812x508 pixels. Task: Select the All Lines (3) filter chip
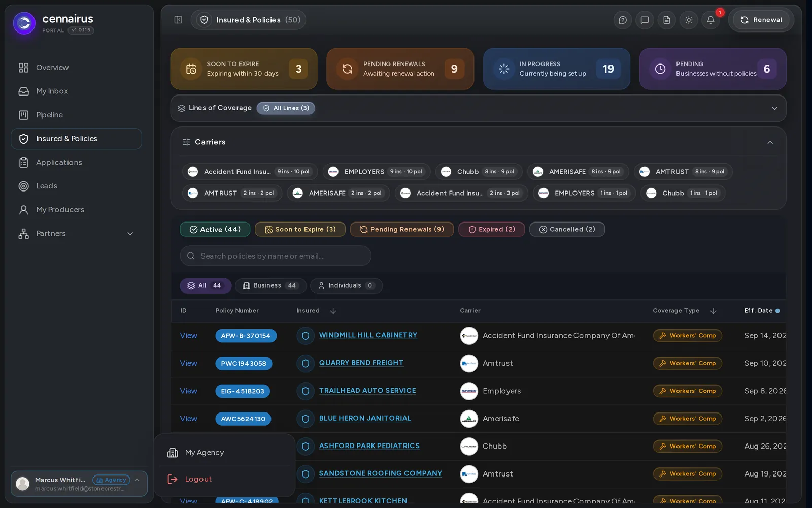286,108
